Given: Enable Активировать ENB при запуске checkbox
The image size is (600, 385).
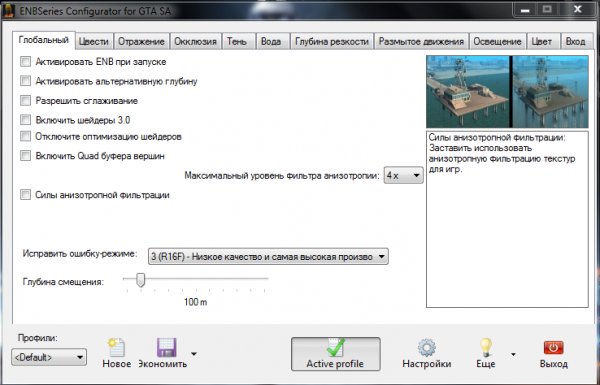Looking at the screenshot, I should click(x=25, y=62).
